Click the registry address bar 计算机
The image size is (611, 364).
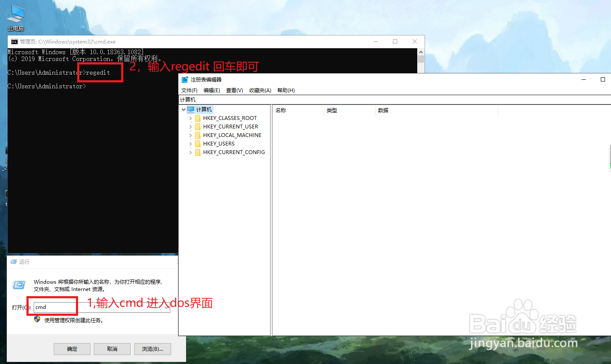[395, 100]
